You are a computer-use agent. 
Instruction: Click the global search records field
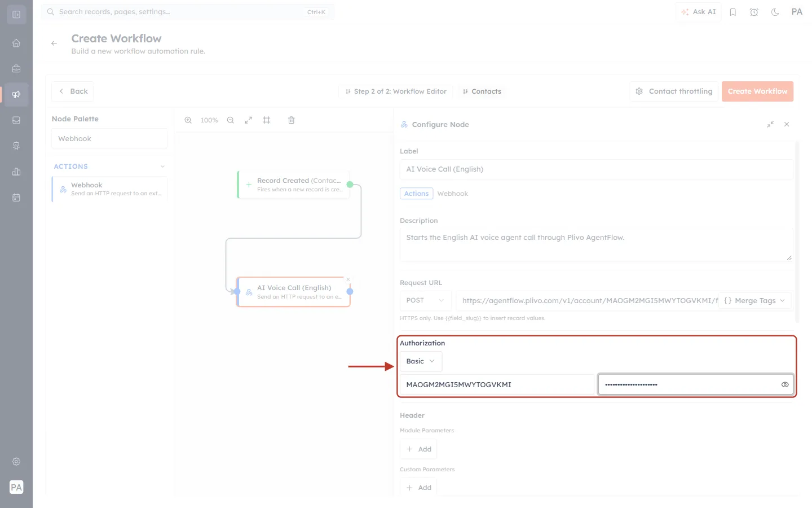(x=188, y=12)
